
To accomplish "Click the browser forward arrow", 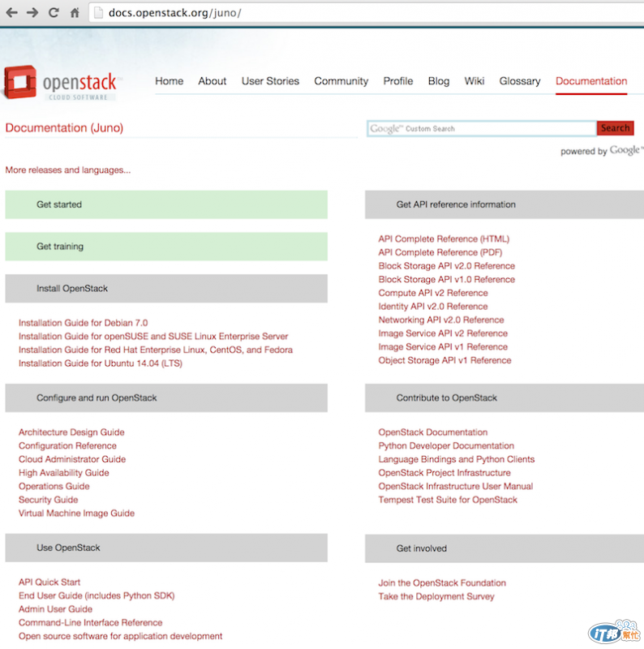I will 32,13.
